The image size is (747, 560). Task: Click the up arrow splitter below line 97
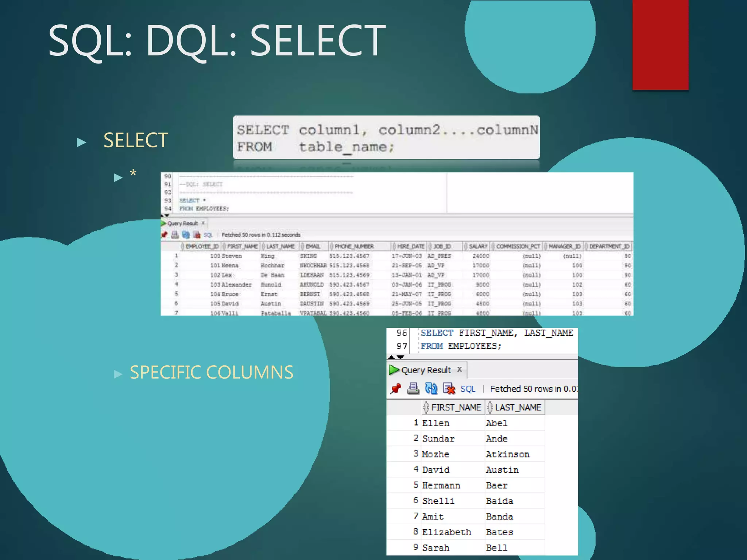pos(392,357)
